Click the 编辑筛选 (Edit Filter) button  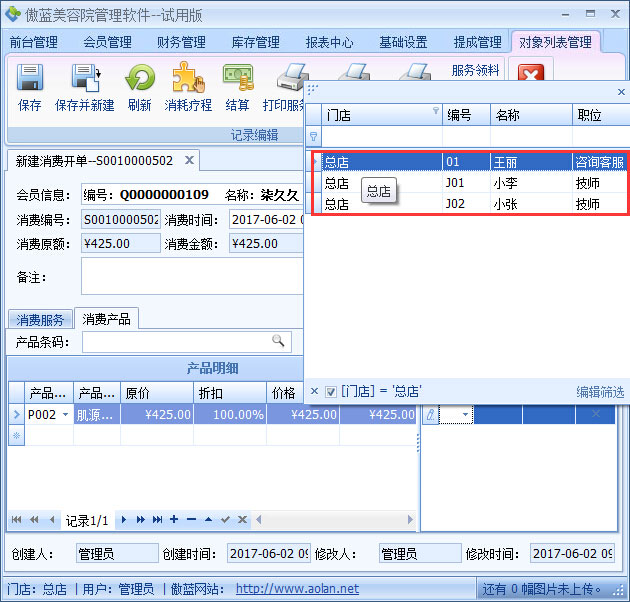click(x=599, y=391)
